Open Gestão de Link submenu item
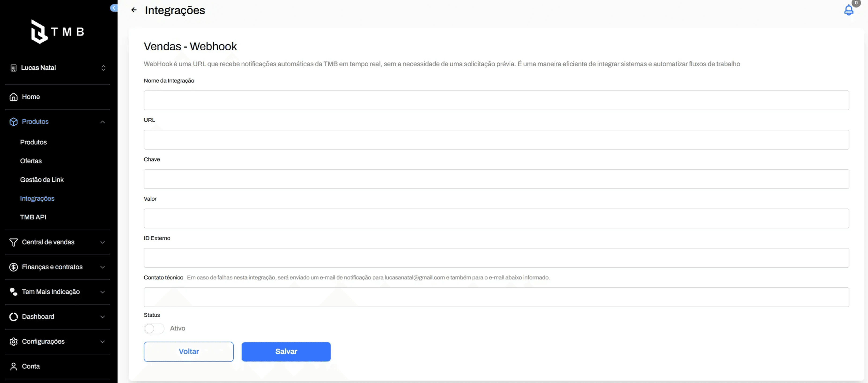Image resolution: width=868 pixels, height=383 pixels. [42, 180]
